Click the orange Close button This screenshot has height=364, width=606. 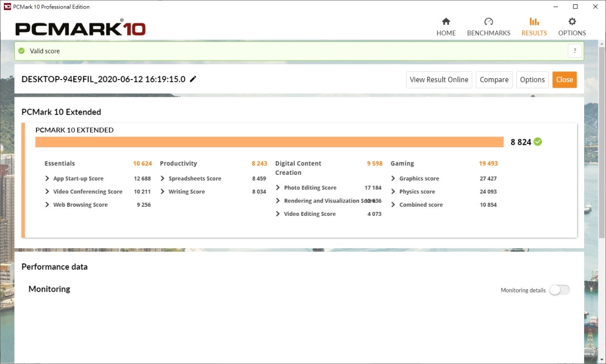point(565,80)
